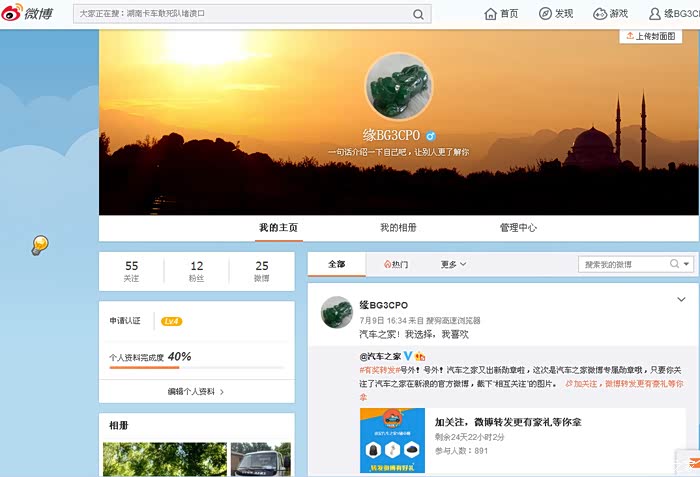This screenshot has height=477, width=700.
Task: Switch to 我的主页 tab
Action: pos(279,228)
